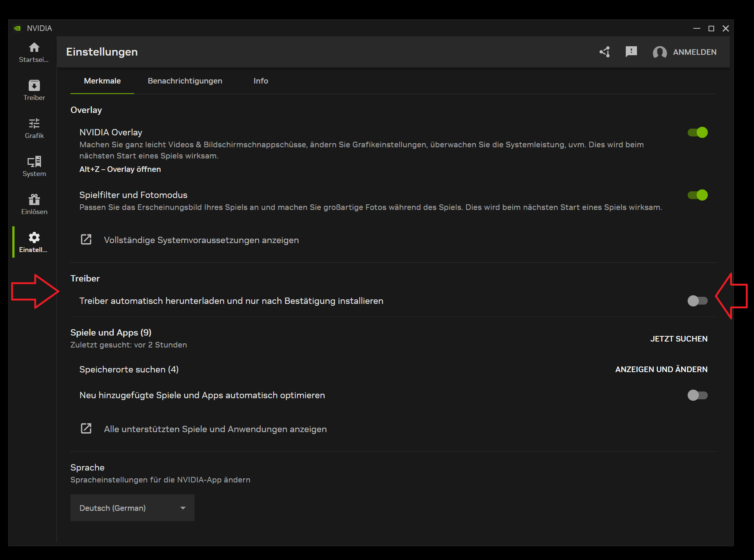Open the Einlösen rewards section
Screen dimensions: 754x560
(x=34, y=204)
